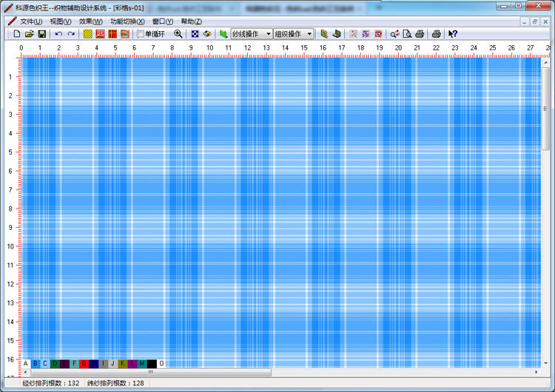Select color swatch I (gray)
The width and height of the screenshot is (555, 392).
click(103, 363)
